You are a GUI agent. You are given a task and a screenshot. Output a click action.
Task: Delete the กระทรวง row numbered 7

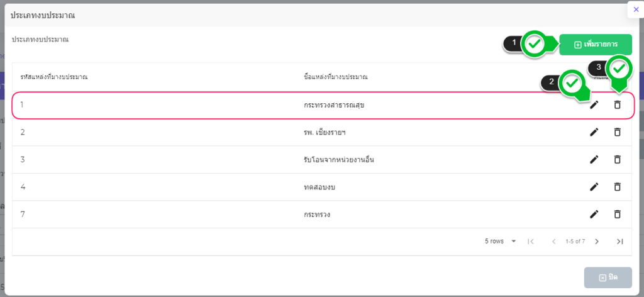617,214
